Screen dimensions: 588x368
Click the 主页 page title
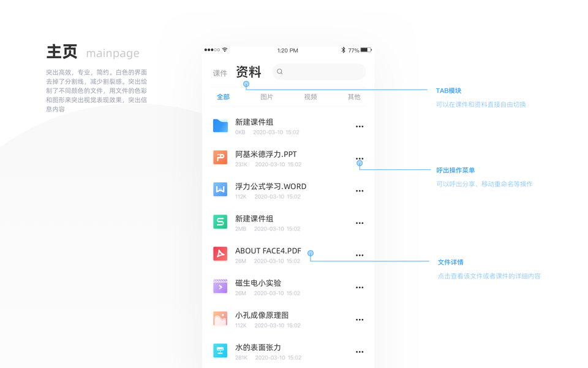pyautogui.click(x=62, y=52)
